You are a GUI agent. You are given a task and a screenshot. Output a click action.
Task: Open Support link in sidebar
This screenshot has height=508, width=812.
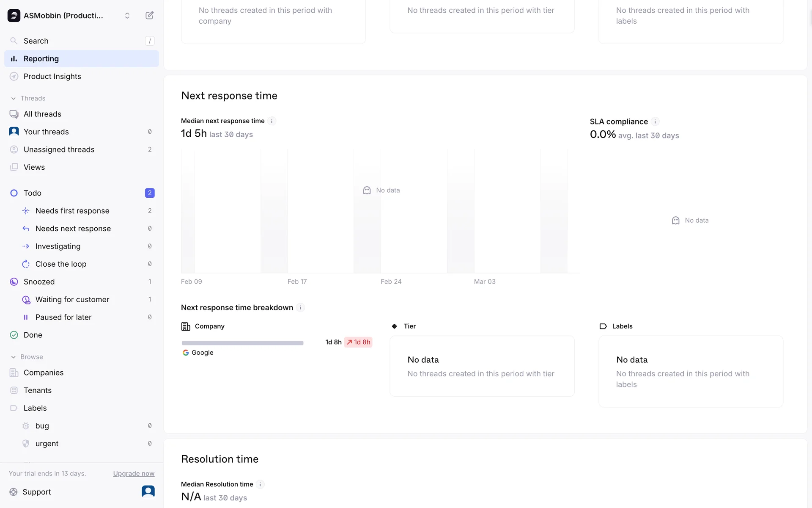(x=36, y=492)
